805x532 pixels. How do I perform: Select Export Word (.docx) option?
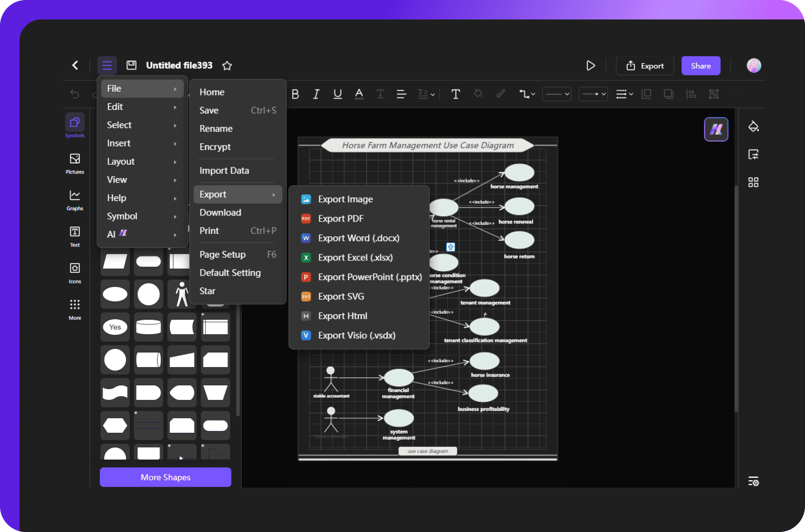click(359, 238)
